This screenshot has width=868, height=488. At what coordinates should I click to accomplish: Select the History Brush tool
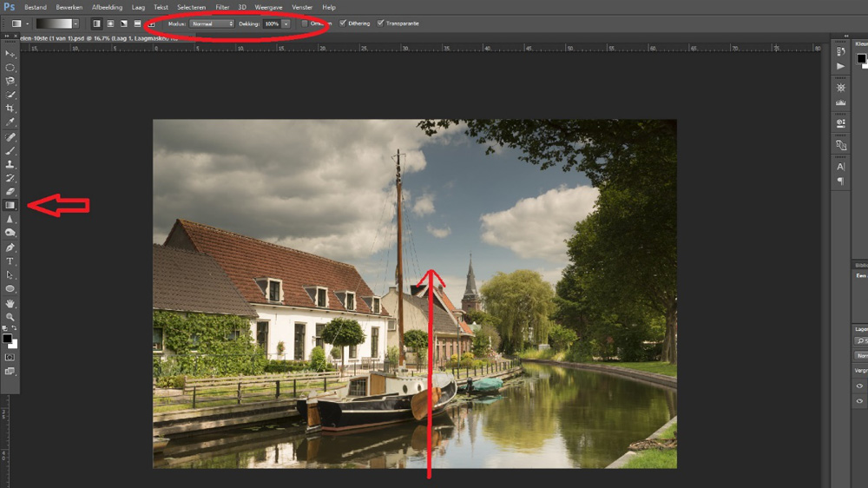coord(10,178)
